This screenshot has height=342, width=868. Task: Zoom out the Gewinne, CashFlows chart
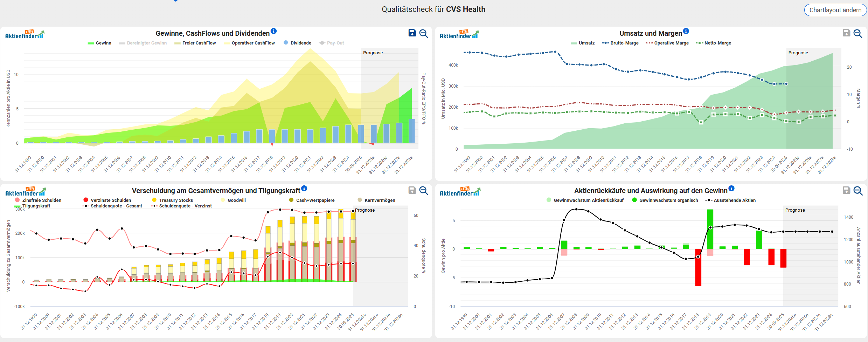(x=424, y=33)
